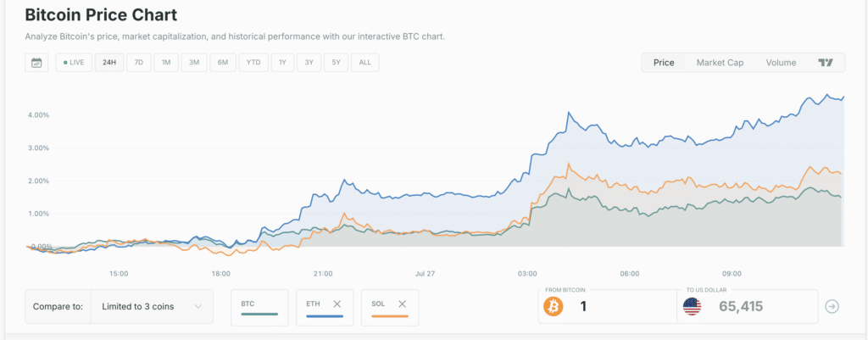This screenshot has width=868, height=340.
Task: Click the 03:00 time axis label
Action: pos(527,273)
